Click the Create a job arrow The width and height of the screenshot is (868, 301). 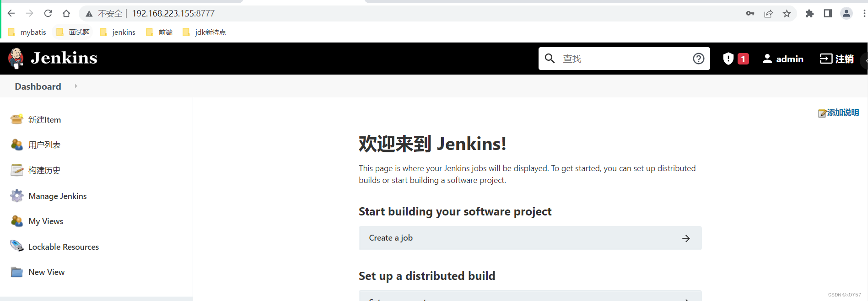click(686, 238)
